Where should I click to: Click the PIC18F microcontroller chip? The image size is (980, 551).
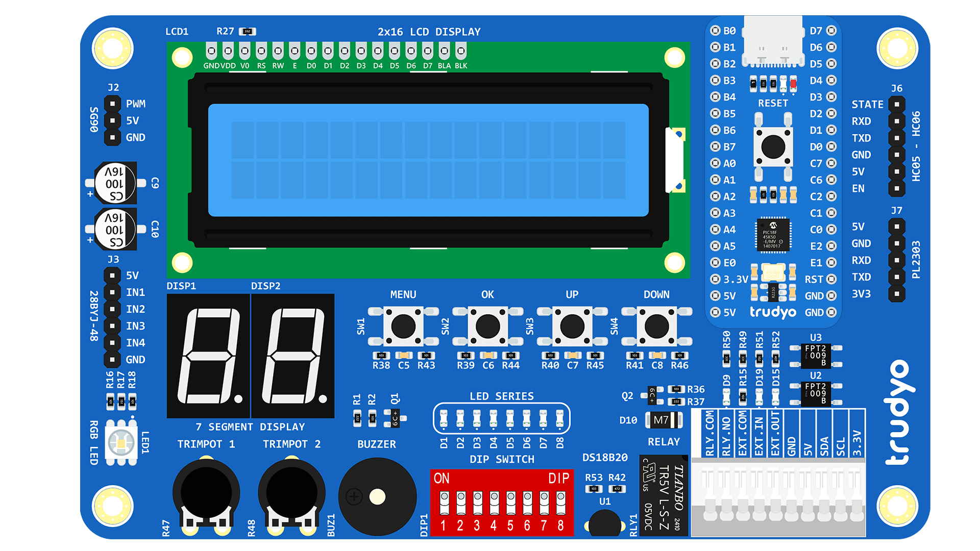[x=773, y=235]
